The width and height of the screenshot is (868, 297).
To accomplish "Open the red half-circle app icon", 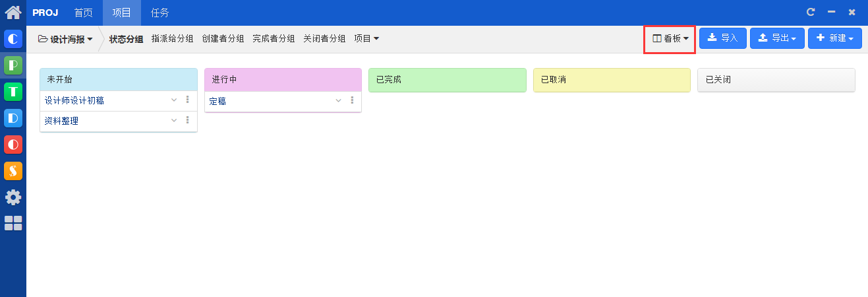I will pyautogui.click(x=13, y=145).
